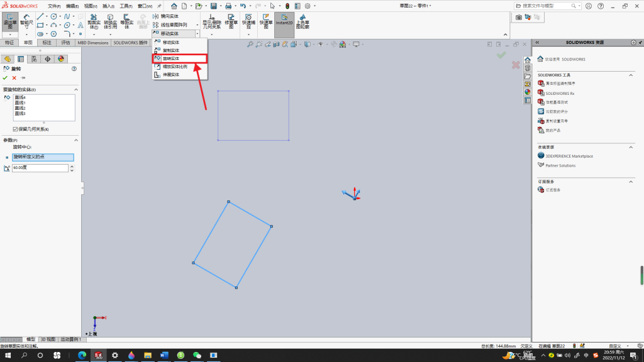
Task: Click the Rapid Sketch (快速草图) icon
Action: click(266, 21)
